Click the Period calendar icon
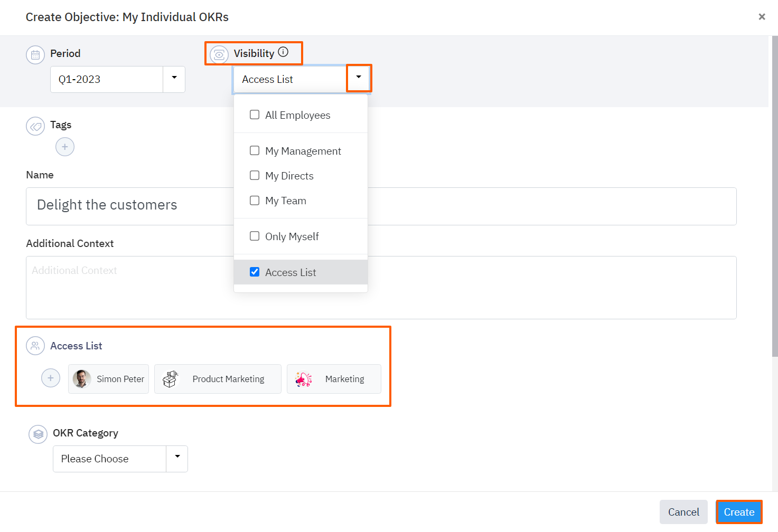This screenshot has width=778, height=532. [35, 54]
